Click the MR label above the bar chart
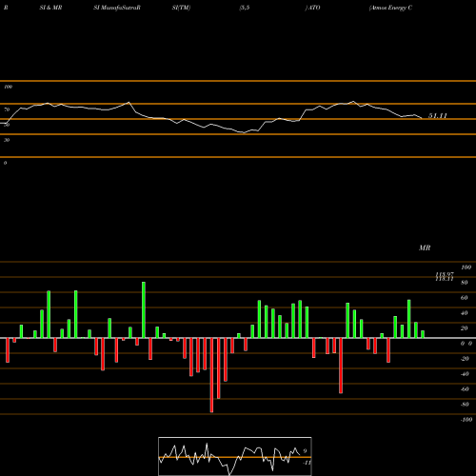 pyautogui.click(x=425, y=248)
